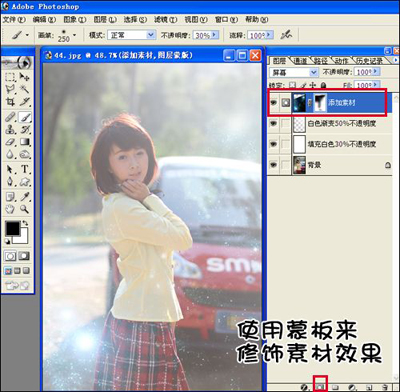This screenshot has height=392, width=400.
Task: Select the Crop tool in toolbox
Action: [x=10, y=102]
